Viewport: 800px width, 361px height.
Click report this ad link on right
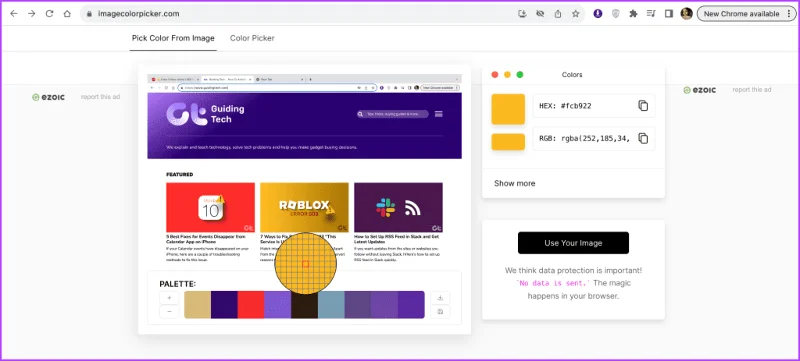[752, 90]
